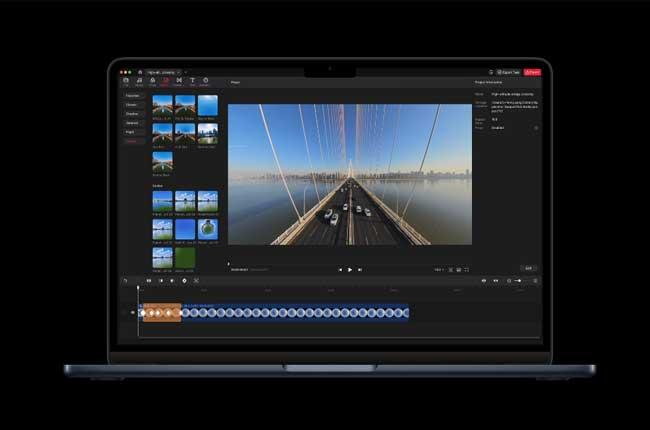
Task: Step to the next frame in player
Action: point(361,269)
